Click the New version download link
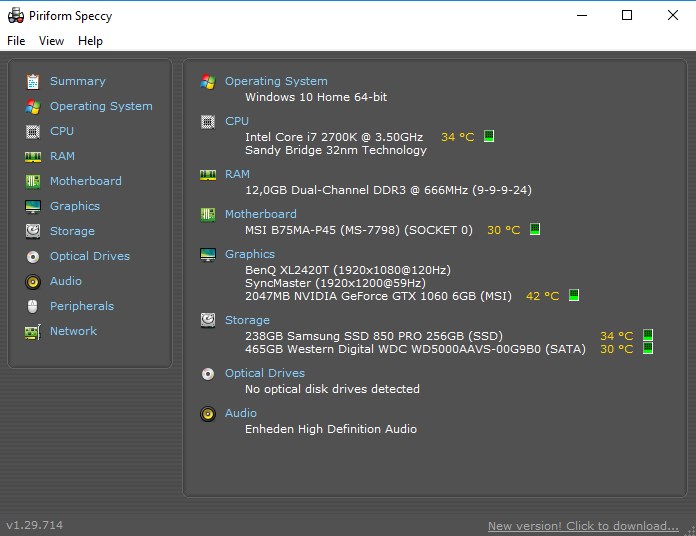The width and height of the screenshot is (696, 536). [x=583, y=526]
